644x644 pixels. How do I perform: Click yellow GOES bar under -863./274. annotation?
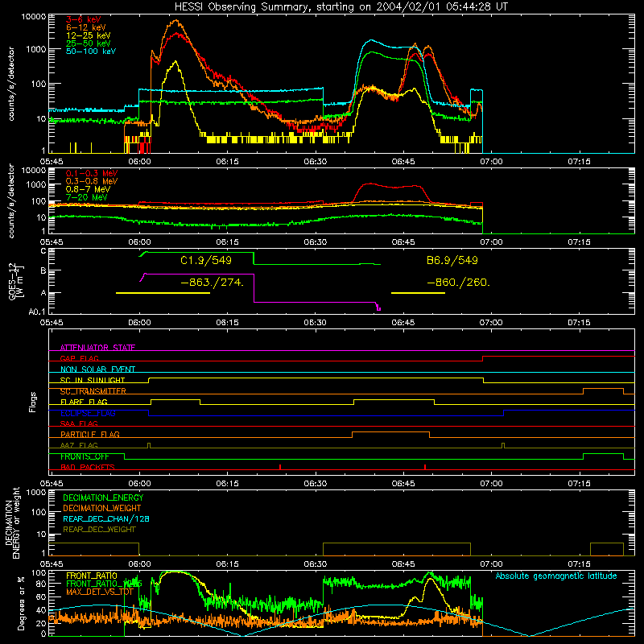click(163, 293)
